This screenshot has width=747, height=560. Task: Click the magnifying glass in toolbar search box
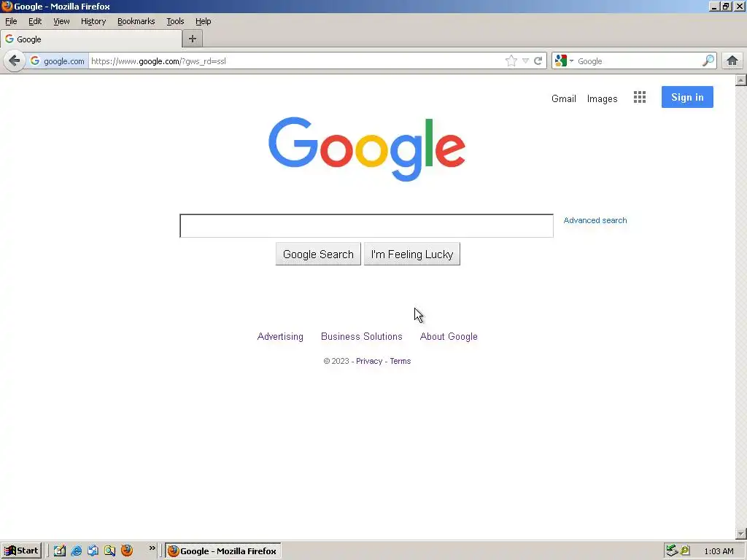pyautogui.click(x=708, y=61)
